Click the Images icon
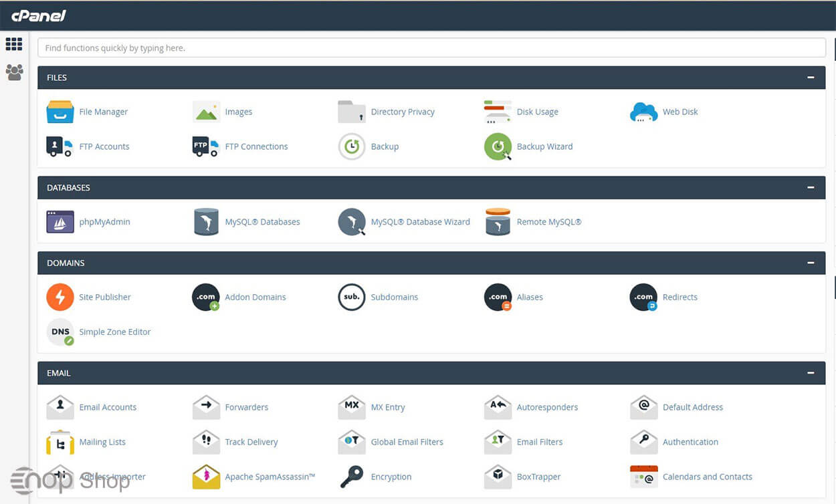This screenshot has height=504, width=836. 206,112
